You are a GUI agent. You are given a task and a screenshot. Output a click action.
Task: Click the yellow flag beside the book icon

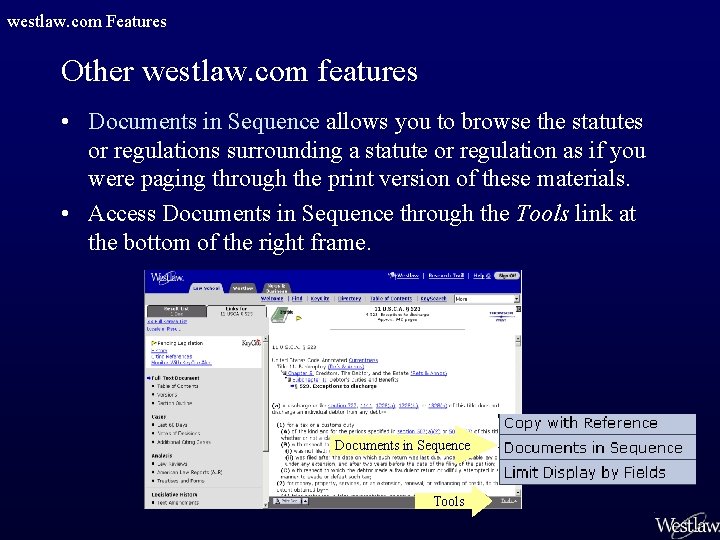[x=299, y=318]
